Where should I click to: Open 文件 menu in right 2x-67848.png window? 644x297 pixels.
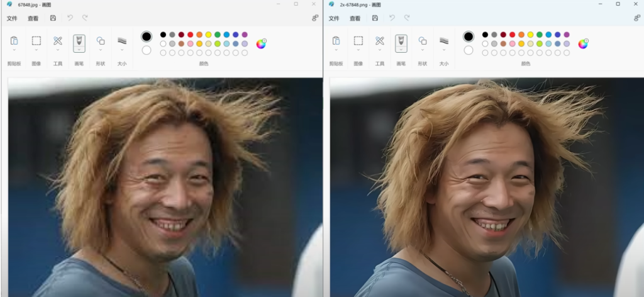click(x=334, y=18)
